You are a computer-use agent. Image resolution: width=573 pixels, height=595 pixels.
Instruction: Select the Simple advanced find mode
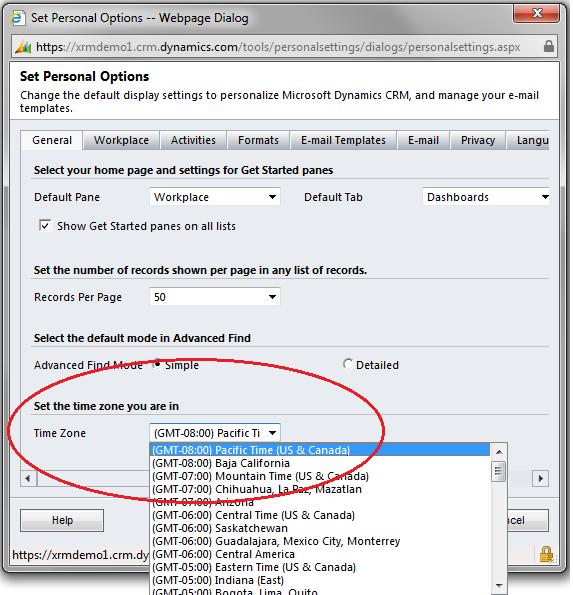pos(157,364)
